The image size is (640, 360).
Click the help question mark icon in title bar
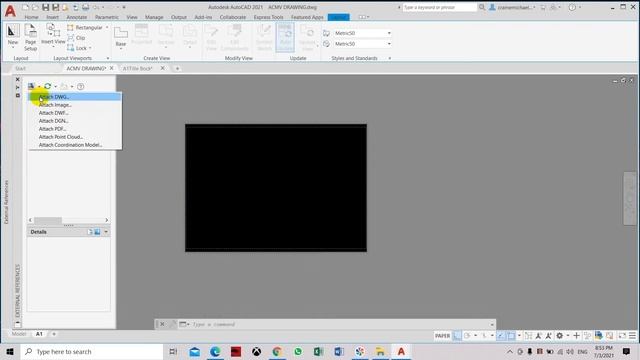coord(572,7)
